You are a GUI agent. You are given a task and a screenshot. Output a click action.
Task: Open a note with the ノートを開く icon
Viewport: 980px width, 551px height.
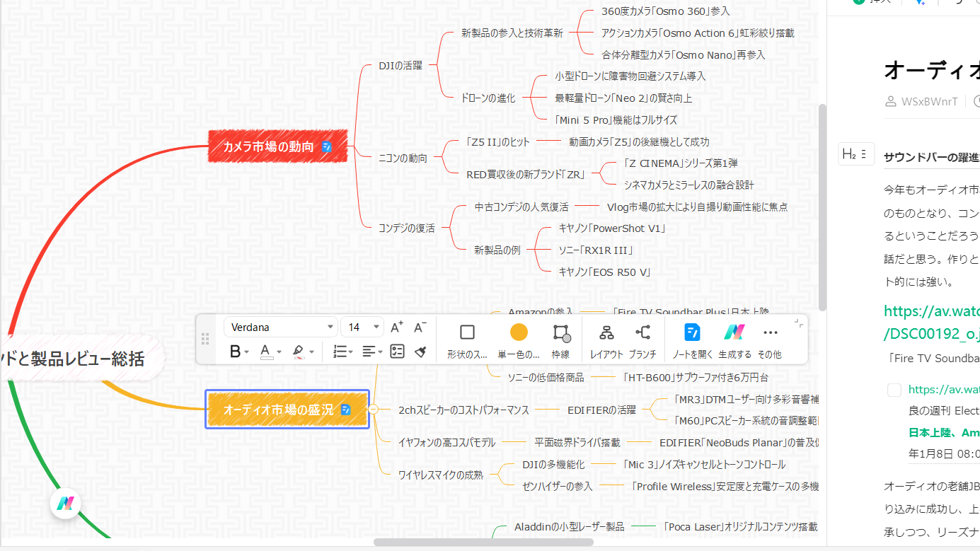coord(692,332)
